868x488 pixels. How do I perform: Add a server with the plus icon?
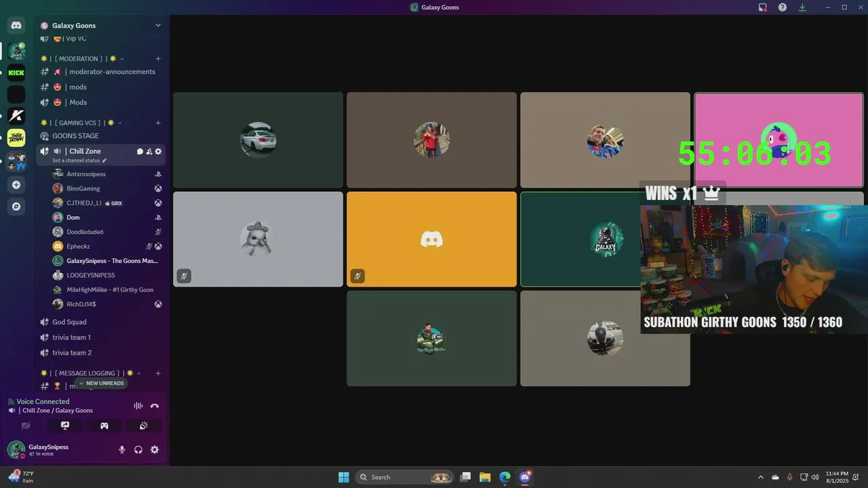pyautogui.click(x=16, y=184)
